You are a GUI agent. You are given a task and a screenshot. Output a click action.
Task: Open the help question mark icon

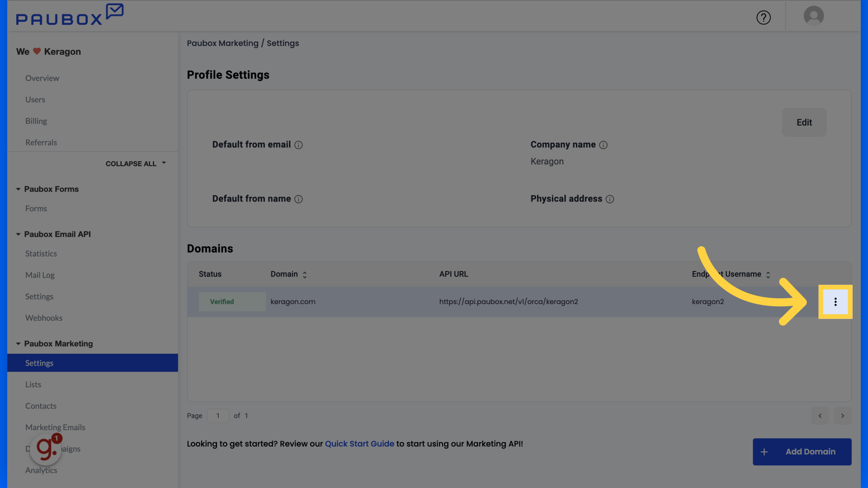[x=764, y=18]
